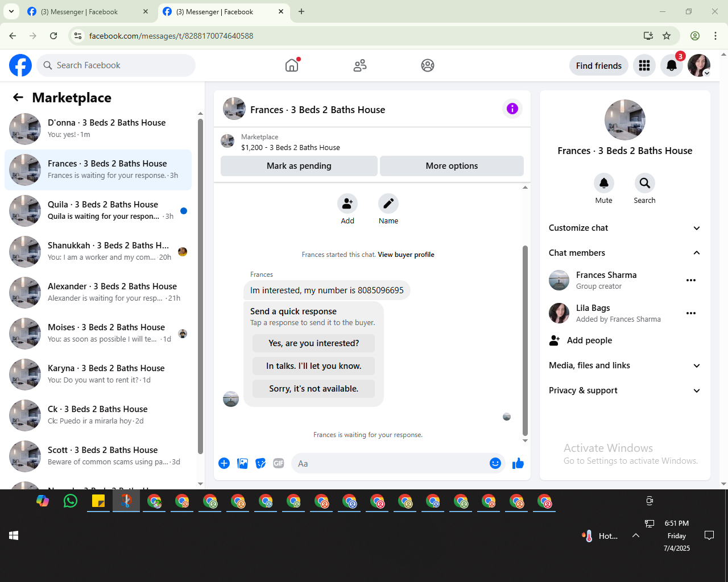The image size is (728, 582).
Task: Click the Name pencil icon
Action: [x=388, y=203]
